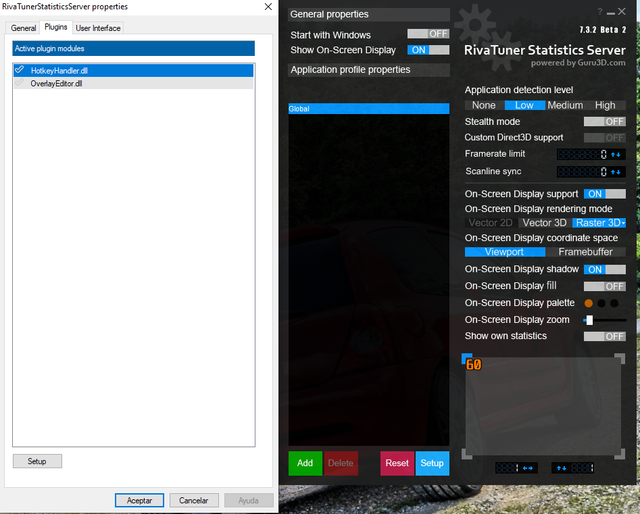Select Framebuffer coordinate space

585,252
